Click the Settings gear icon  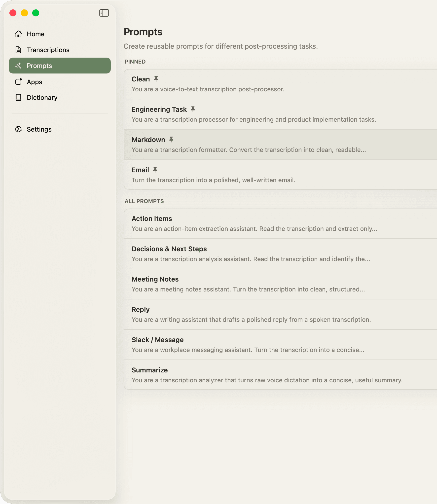(18, 129)
